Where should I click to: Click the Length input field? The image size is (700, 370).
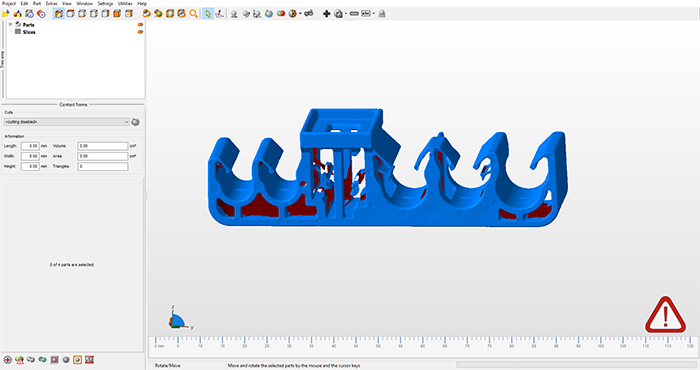(30, 146)
